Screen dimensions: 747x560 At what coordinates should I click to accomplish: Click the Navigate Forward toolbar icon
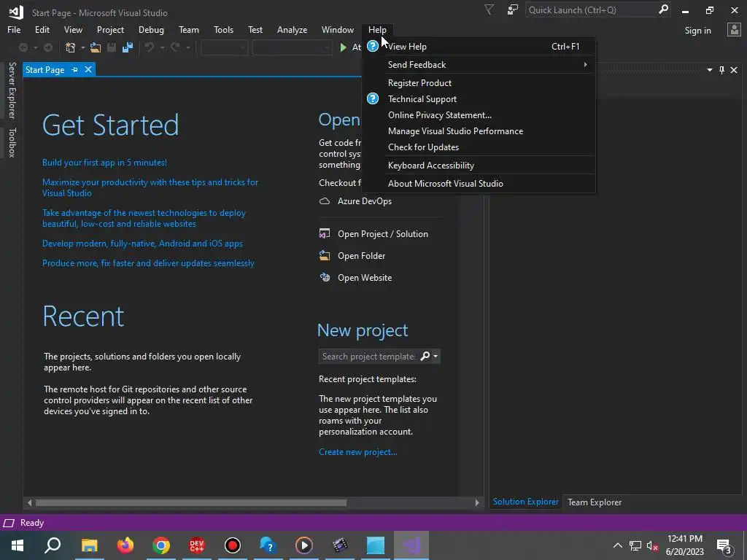click(48, 47)
